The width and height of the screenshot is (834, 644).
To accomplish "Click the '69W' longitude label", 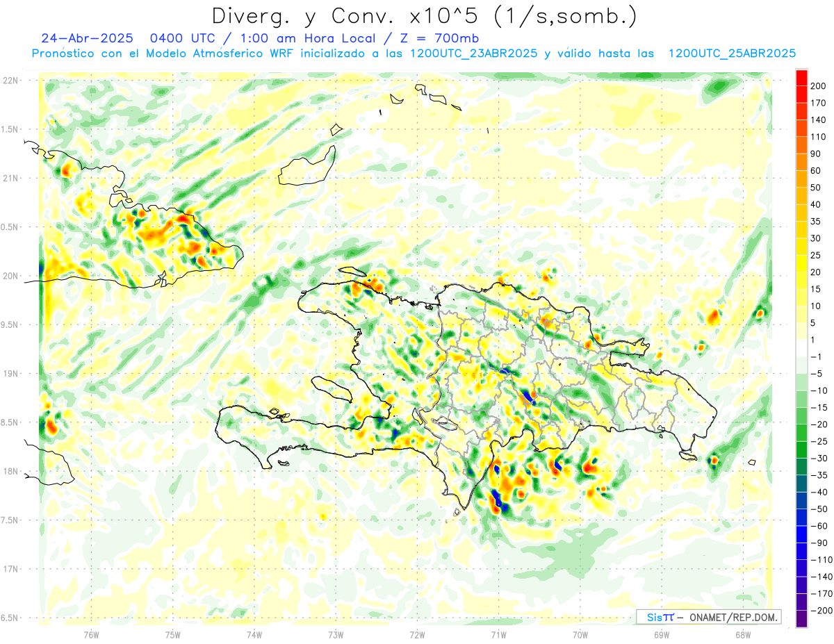I will [662, 634].
